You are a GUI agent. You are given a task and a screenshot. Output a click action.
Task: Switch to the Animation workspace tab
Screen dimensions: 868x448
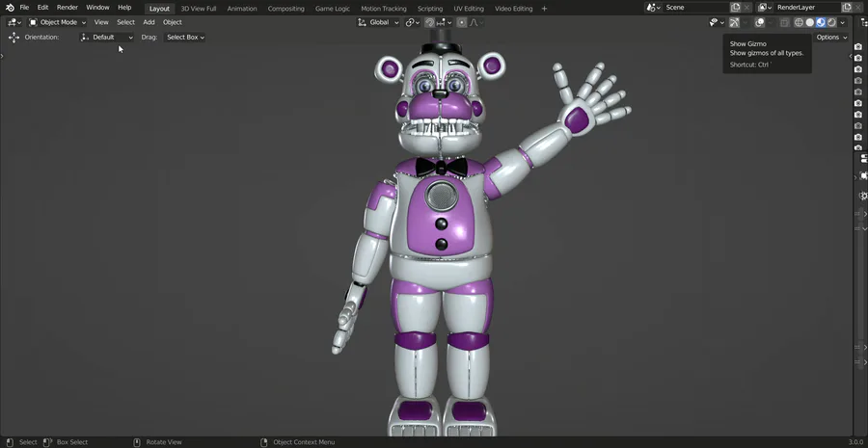click(242, 9)
